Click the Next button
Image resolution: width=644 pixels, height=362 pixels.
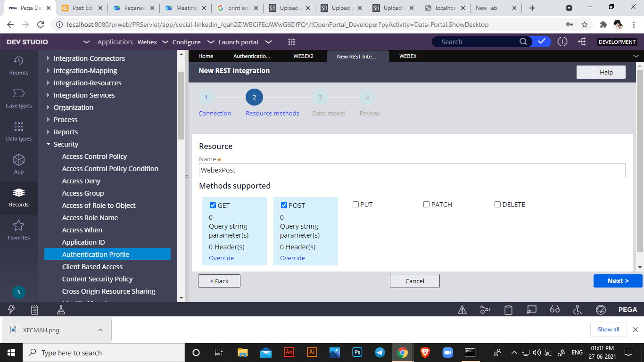click(618, 281)
